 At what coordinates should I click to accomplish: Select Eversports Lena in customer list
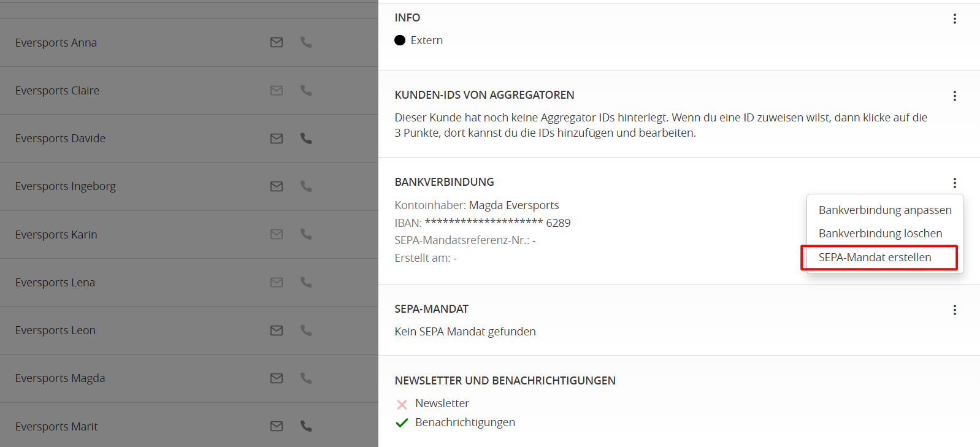coord(189,283)
